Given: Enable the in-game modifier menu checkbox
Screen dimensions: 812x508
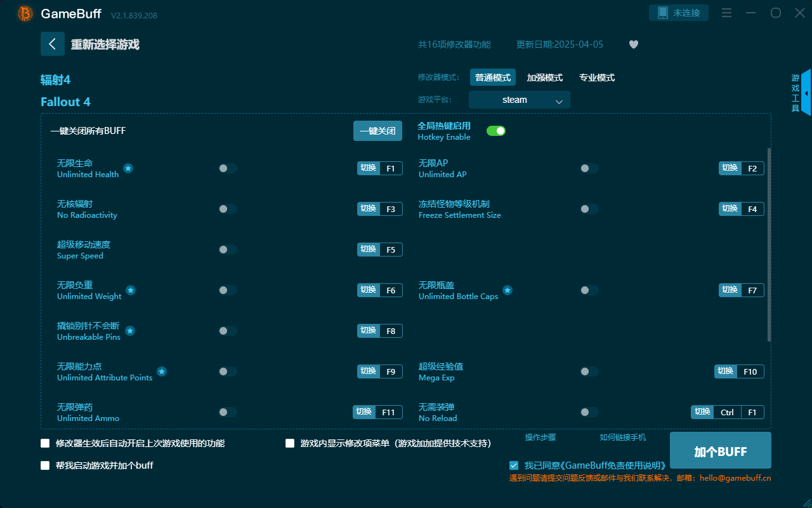Looking at the screenshot, I should point(290,443).
